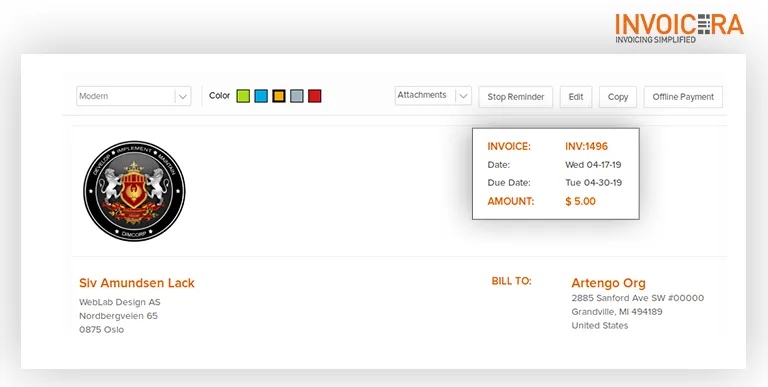Click the BILL TO: label
Screen dimensions: 768x387
click(x=511, y=281)
